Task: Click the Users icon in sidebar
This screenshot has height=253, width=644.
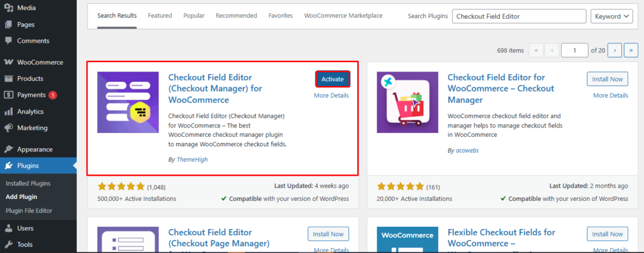Action: tap(8, 229)
